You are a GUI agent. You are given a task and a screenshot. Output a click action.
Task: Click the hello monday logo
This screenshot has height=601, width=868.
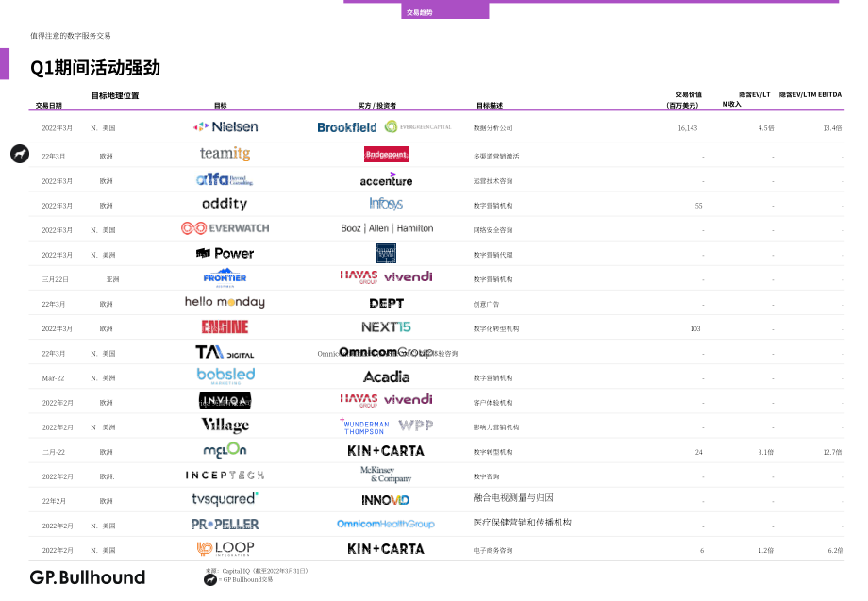225,302
